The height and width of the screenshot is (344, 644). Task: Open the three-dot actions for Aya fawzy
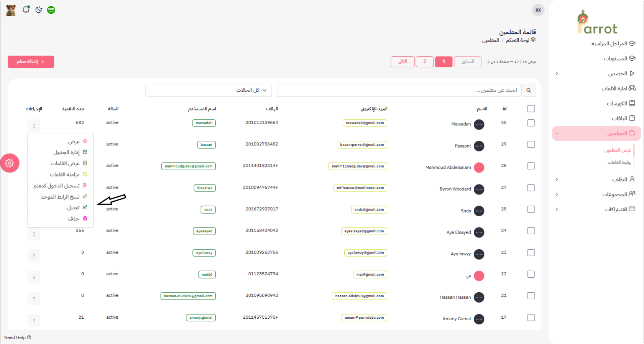34,255
